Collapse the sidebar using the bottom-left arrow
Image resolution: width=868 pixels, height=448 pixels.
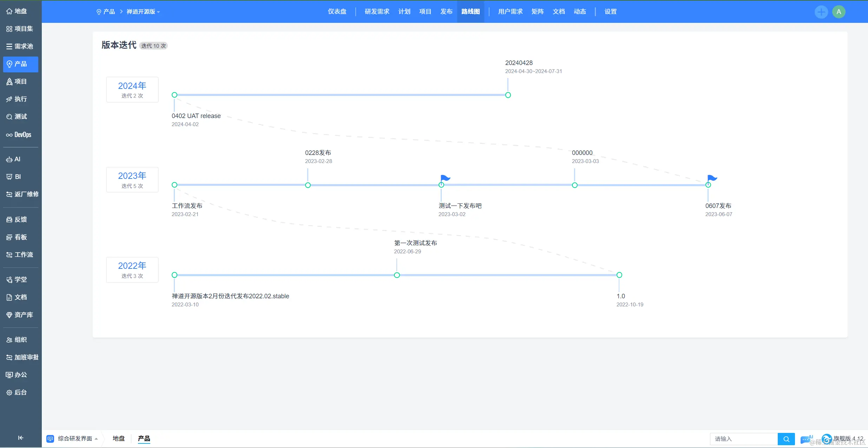20,438
